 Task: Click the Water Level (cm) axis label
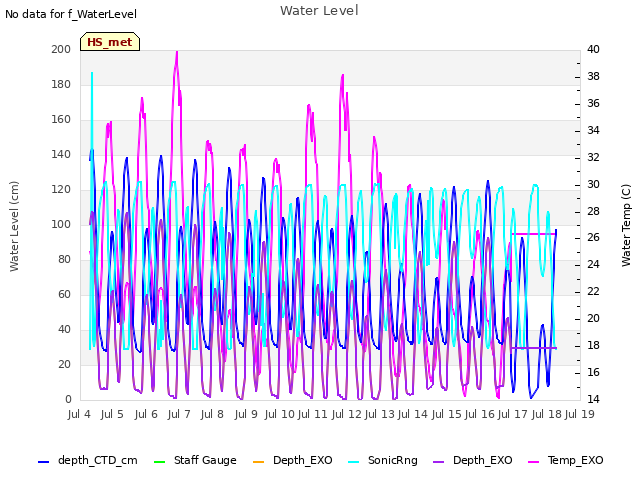coord(14,227)
